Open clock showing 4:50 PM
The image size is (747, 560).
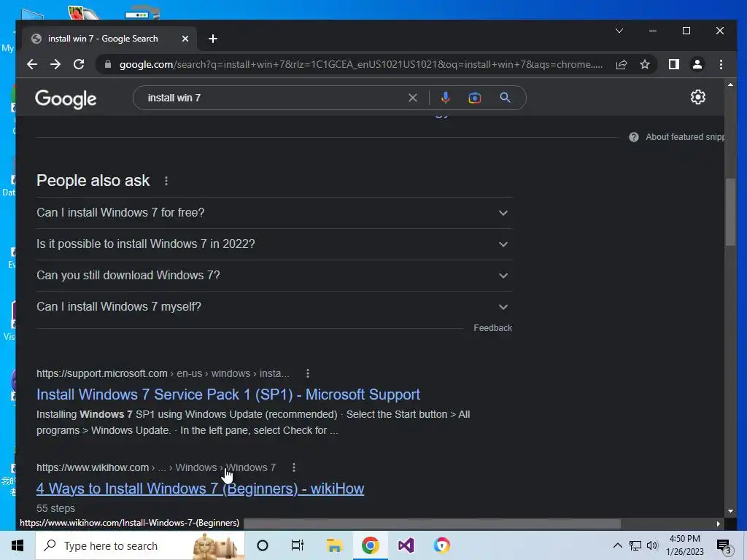(x=684, y=545)
